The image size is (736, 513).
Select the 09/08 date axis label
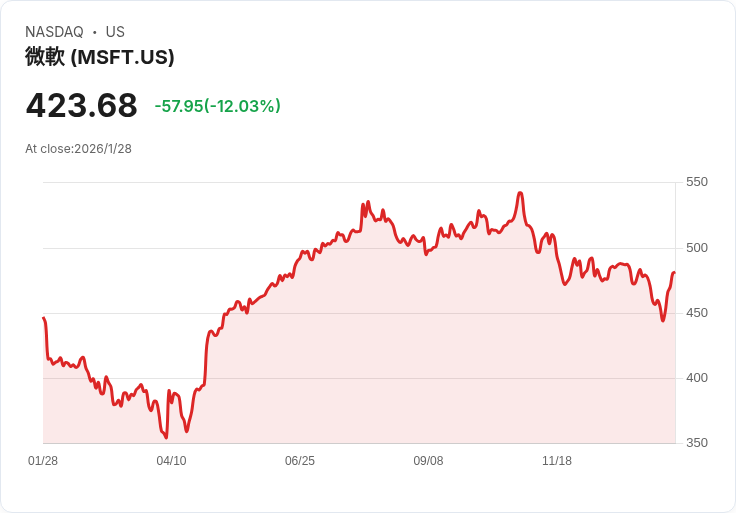(428, 460)
